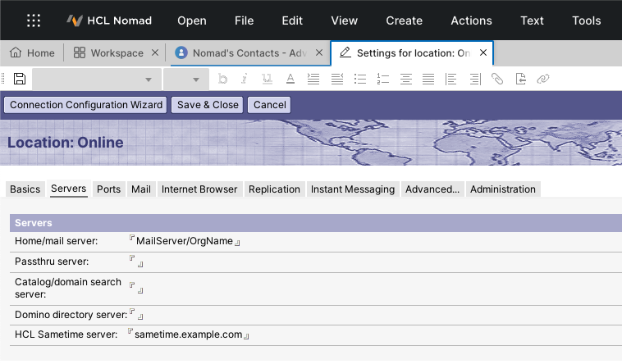Click the Save & Close button
The image size is (622, 364).
coord(208,105)
